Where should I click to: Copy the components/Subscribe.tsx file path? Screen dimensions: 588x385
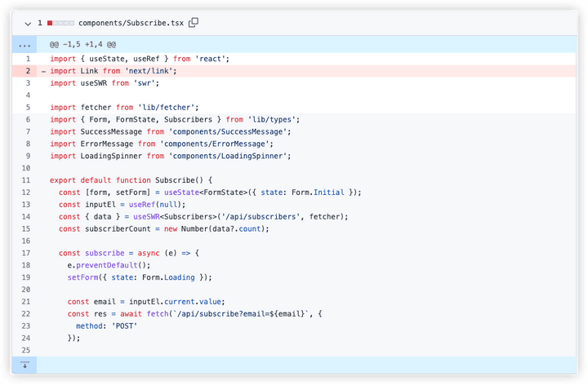click(194, 23)
